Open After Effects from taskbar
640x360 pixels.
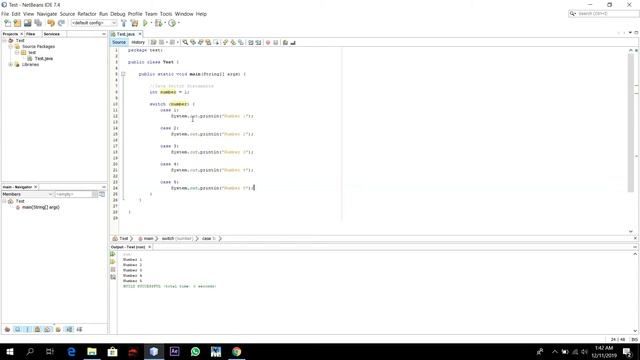coord(174,351)
